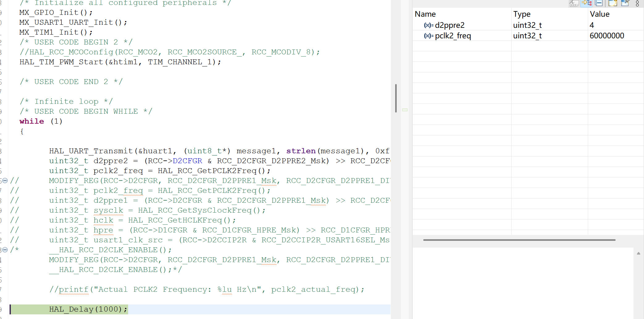
Task: Click the Value column header
Action: pyautogui.click(x=599, y=14)
